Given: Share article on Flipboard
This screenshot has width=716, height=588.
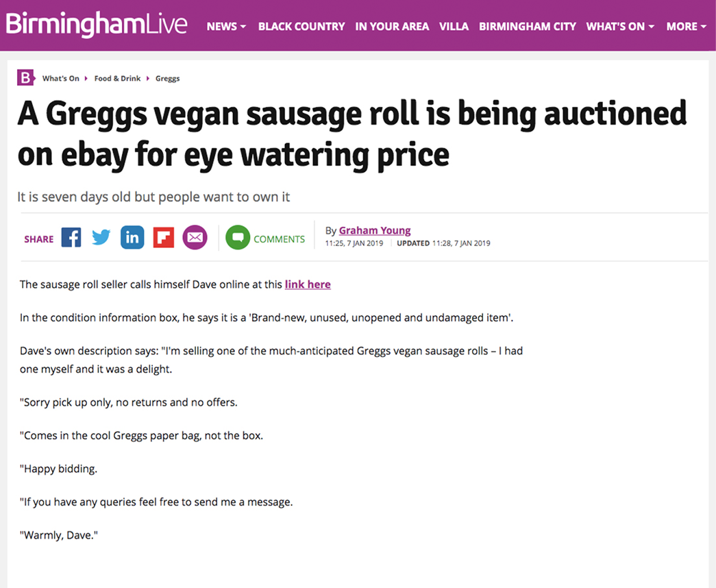Looking at the screenshot, I should click(x=164, y=238).
